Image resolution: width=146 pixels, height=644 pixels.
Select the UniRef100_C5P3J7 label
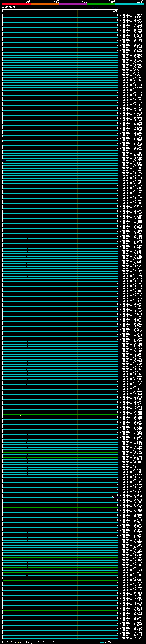coord(131,477)
